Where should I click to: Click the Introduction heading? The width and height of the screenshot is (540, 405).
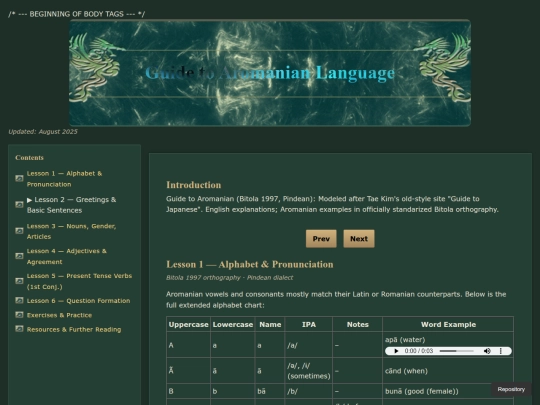pyautogui.click(x=194, y=185)
